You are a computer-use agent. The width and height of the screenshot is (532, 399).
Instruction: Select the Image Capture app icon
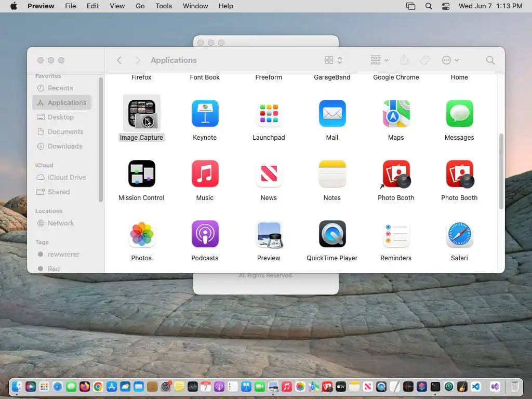(x=141, y=113)
